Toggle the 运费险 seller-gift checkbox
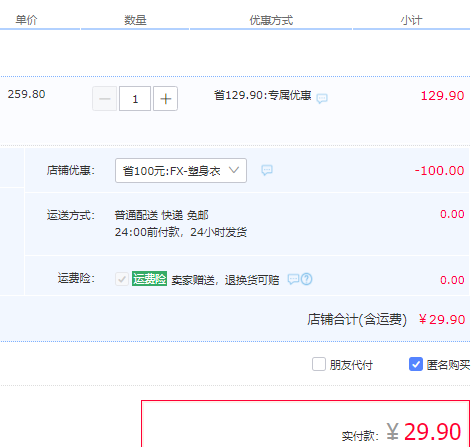476x447 pixels. pos(122,279)
